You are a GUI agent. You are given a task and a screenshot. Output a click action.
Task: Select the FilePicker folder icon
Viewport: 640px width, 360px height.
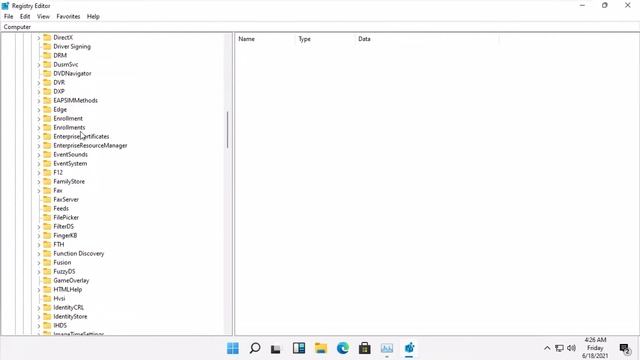click(x=47, y=217)
